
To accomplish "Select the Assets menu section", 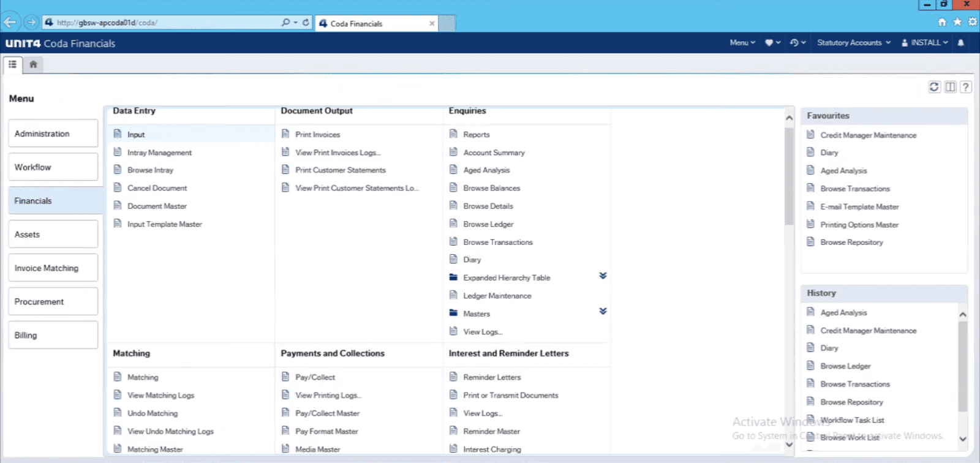I will pos(53,235).
